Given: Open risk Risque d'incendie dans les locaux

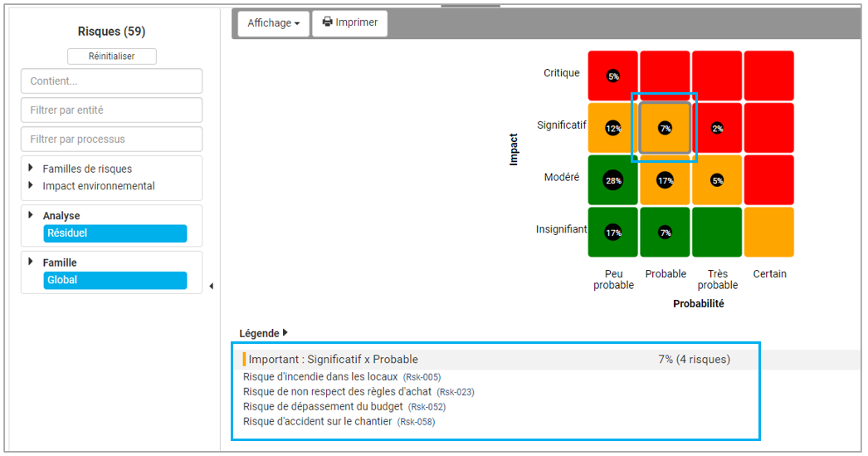Looking at the screenshot, I should coord(320,377).
